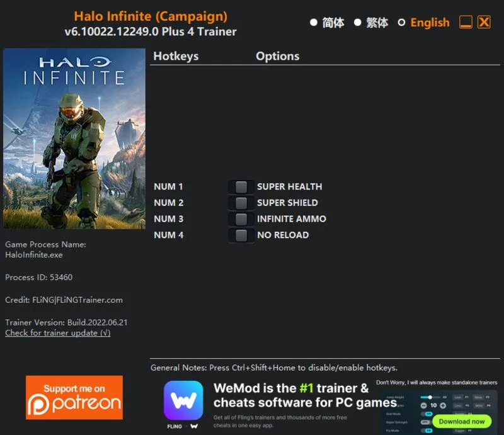Click the Halo Infinite (Campaign) title
This screenshot has height=435, width=504.
click(151, 16)
